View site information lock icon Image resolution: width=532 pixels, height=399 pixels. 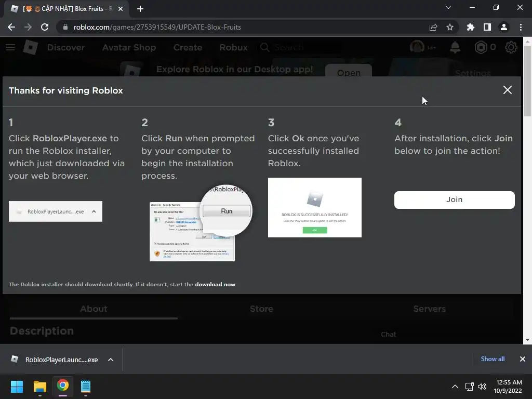(x=65, y=27)
